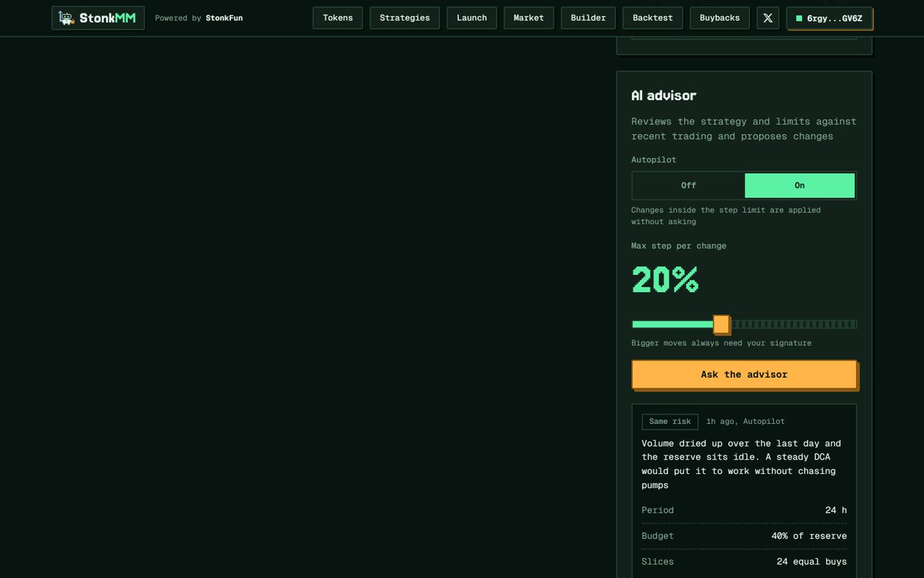
Task: Open the Buybacks page
Action: (x=720, y=18)
